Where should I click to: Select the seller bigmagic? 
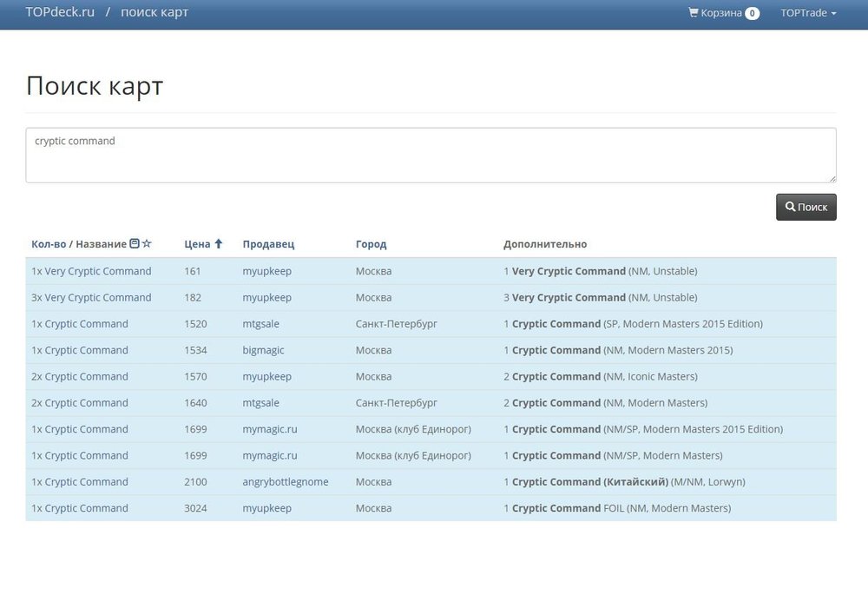(263, 350)
